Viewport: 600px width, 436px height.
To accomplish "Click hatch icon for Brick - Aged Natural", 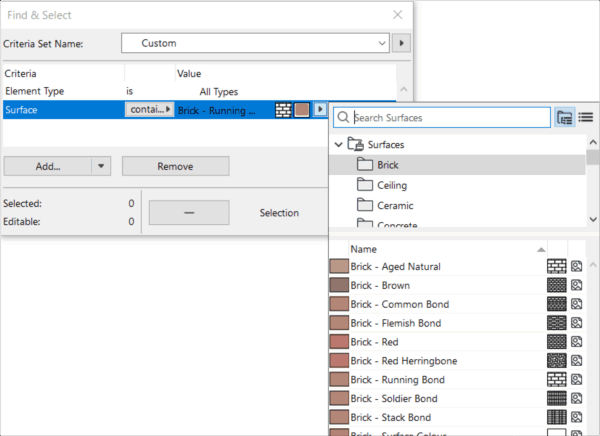I will point(556,266).
